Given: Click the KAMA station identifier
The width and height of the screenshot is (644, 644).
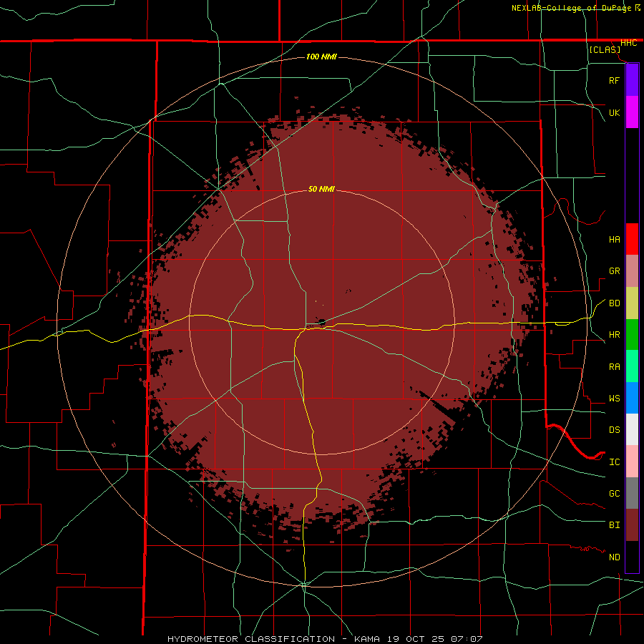Looking at the screenshot, I should 369,639.
